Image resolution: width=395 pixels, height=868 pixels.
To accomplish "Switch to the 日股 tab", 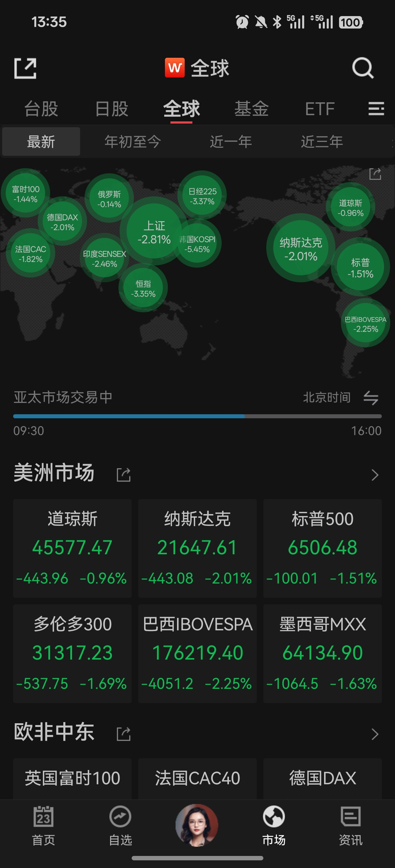I will pyautogui.click(x=112, y=109).
